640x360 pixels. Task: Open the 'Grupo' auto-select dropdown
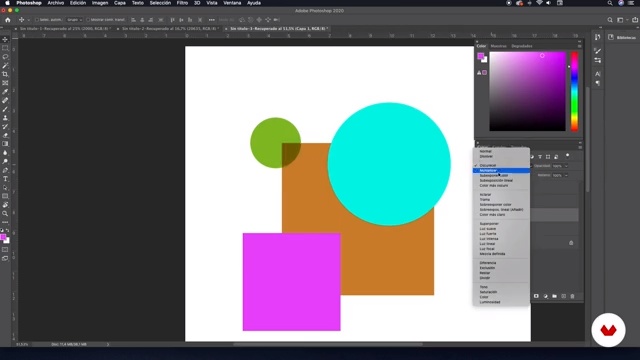(x=74, y=20)
